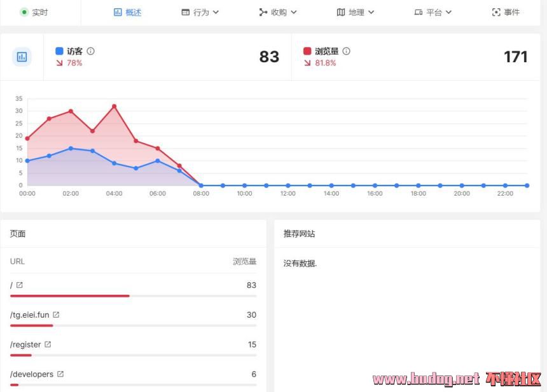Click the 访客 downward trend arrow
547x392 pixels.
pos(59,63)
